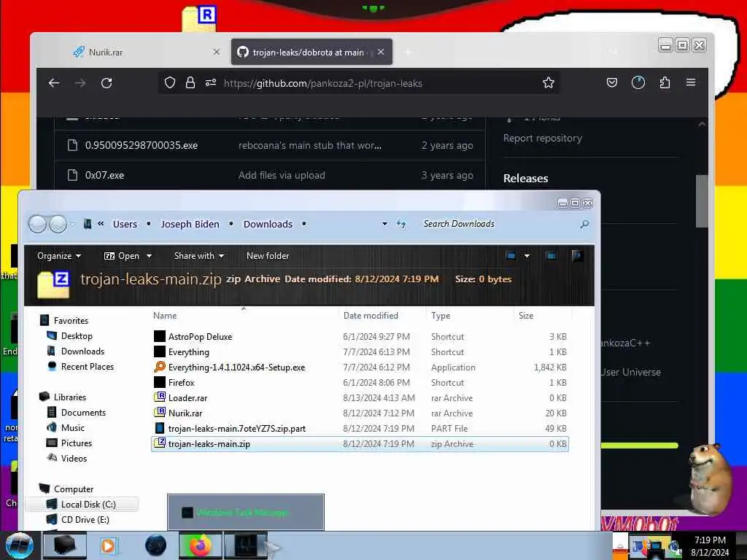Sort files by Date modified column
The image size is (747, 560).
(x=371, y=315)
